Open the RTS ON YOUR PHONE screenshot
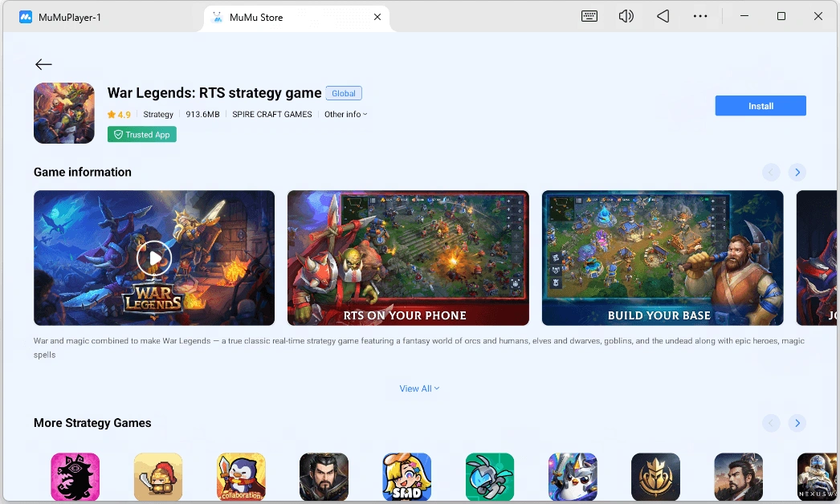Screen dimensions: 840x504 click(408, 258)
